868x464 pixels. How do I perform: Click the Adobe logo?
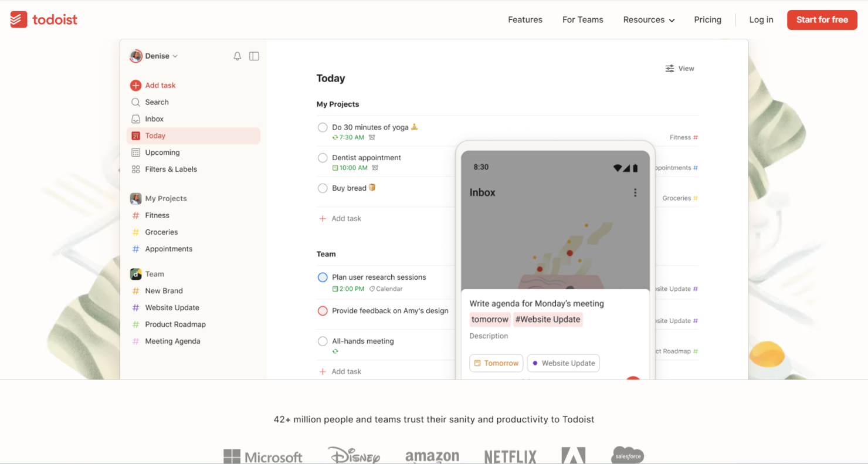pos(573,456)
